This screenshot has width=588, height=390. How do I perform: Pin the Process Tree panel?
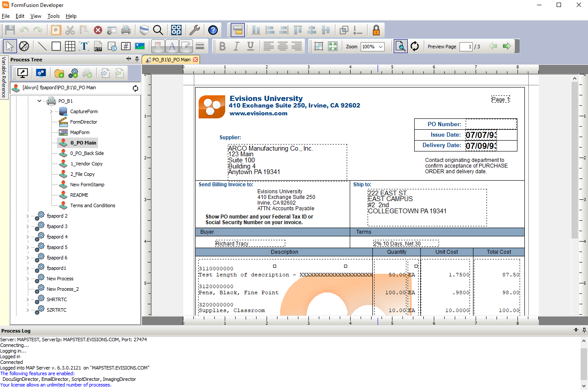pyautogui.click(x=137, y=59)
